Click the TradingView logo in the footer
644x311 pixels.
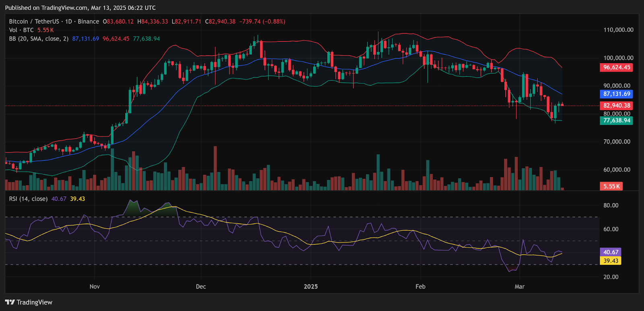(x=29, y=302)
